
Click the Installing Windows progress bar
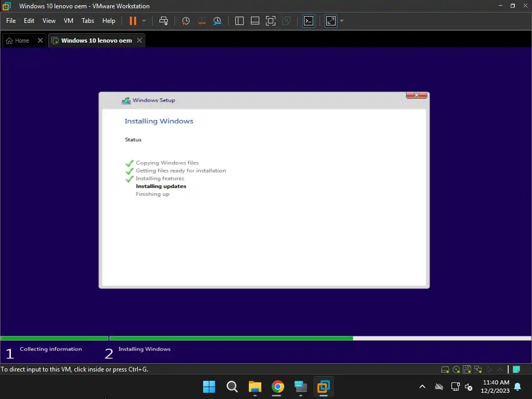(x=320, y=338)
